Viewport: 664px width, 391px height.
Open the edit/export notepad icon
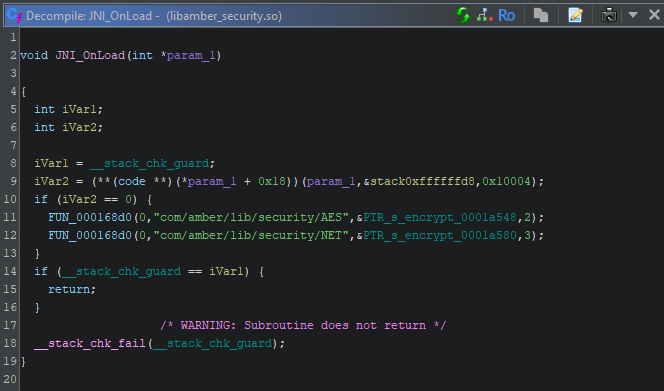tap(575, 15)
